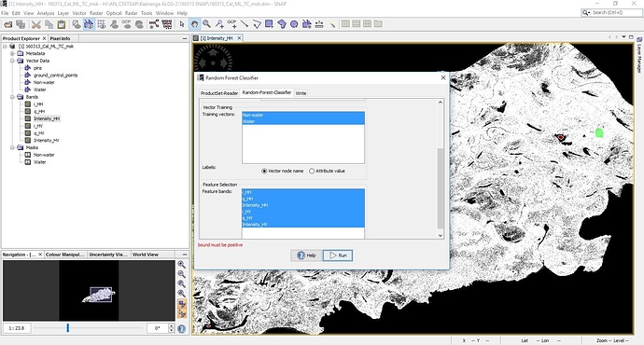This screenshot has width=644, height=345.
Task: Select i_HH in Feature bands list
Action: point(303,192)
